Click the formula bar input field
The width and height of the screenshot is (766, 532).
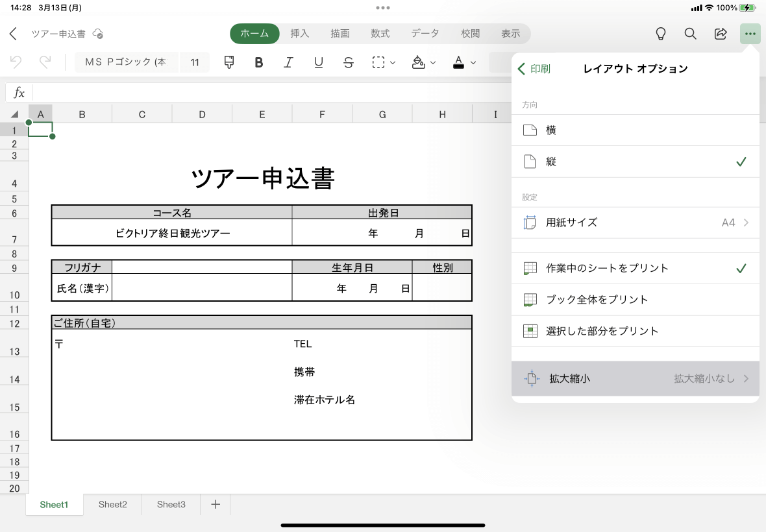[x=271, y=92]
